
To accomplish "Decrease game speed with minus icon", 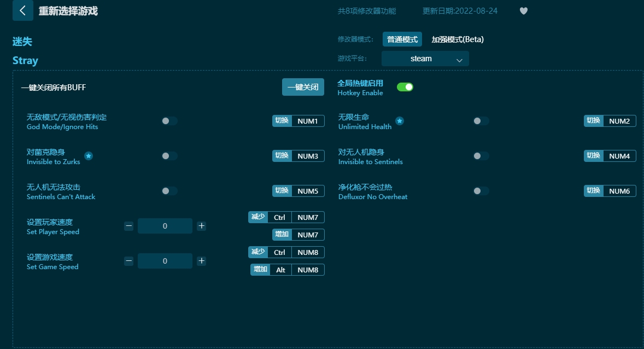I will coord(128,261).
